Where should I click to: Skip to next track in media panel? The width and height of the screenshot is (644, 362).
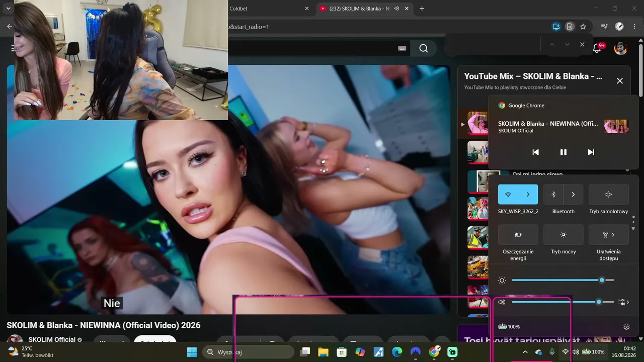[591, 152]
